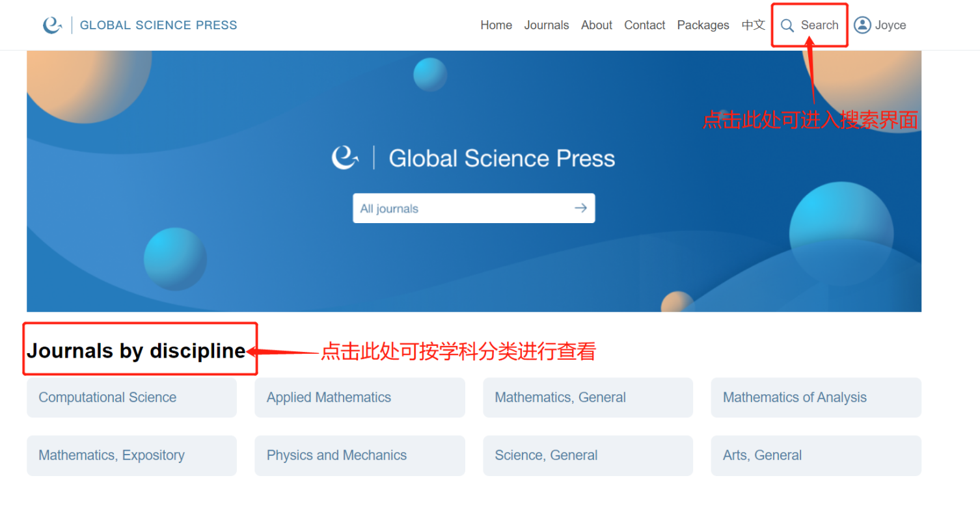Open the Packages menu item

click(x=703, y=25)
